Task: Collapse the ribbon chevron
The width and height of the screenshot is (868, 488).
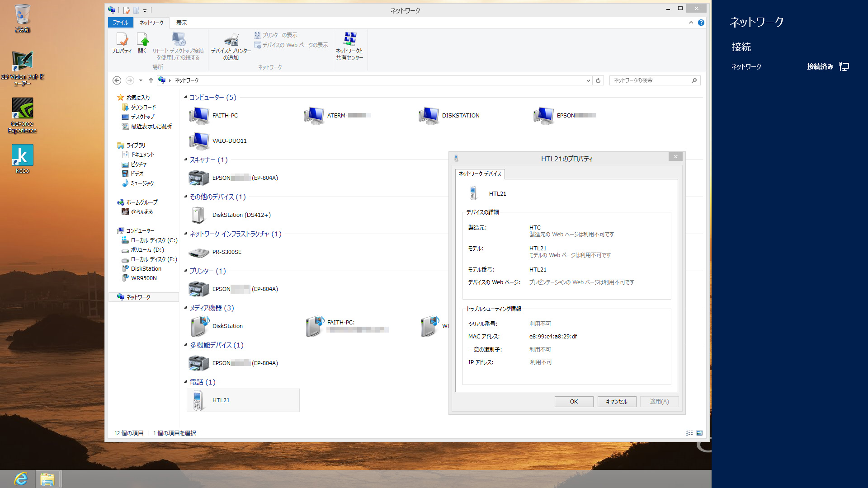Action: (691, 23)
